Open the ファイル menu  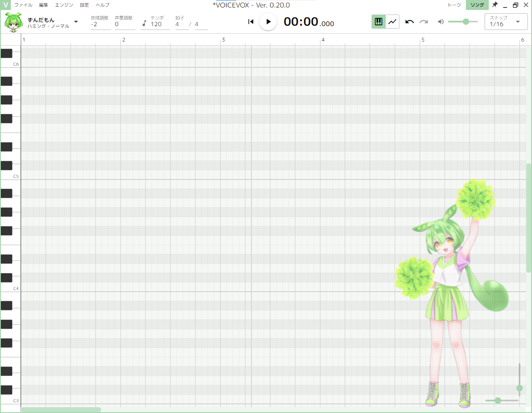click(23, 5)
